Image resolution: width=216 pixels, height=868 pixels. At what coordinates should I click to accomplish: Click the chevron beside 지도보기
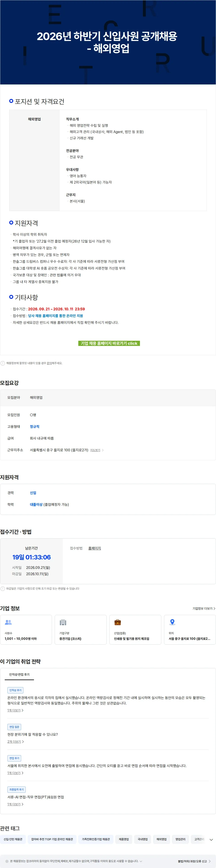[103, 450]
